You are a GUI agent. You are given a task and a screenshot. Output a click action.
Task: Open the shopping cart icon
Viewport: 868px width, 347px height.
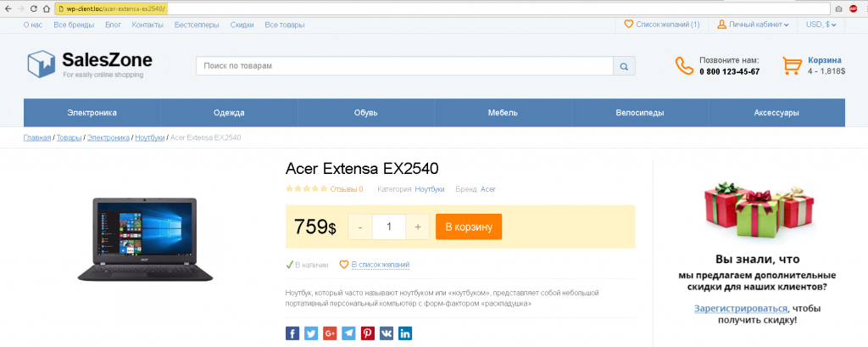pos(793,65)
